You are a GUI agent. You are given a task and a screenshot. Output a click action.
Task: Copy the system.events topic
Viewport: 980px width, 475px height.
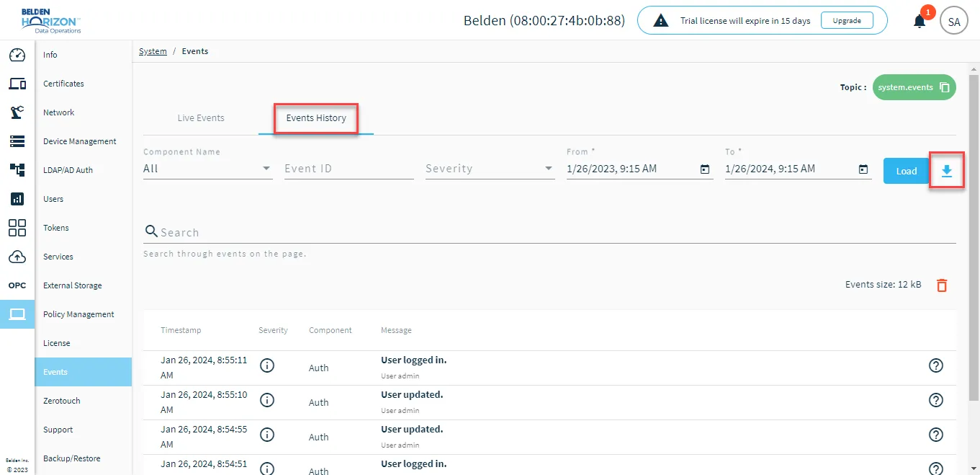(x=945, y=87)
